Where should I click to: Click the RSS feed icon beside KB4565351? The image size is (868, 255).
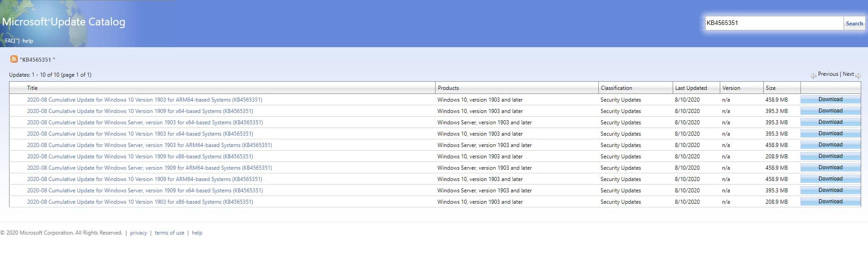click(x=14, y=59)
